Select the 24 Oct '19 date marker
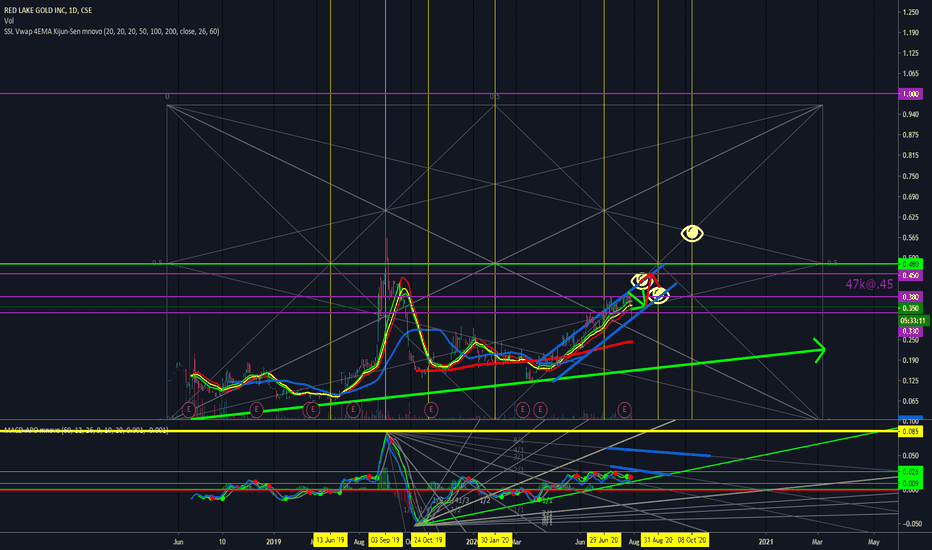 pyautogui.click(x=428, y=540)
